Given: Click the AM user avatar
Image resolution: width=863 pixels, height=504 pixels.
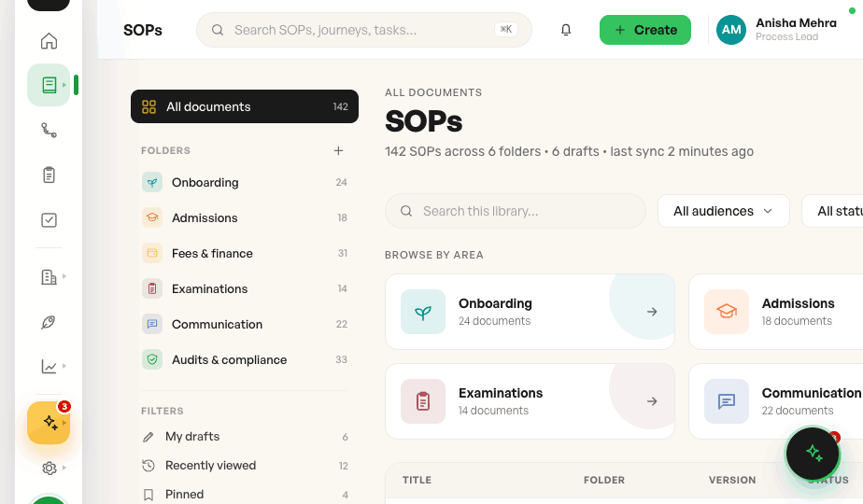Looking at the screenshot, I should pyautogui.click(x=731, y=30).
